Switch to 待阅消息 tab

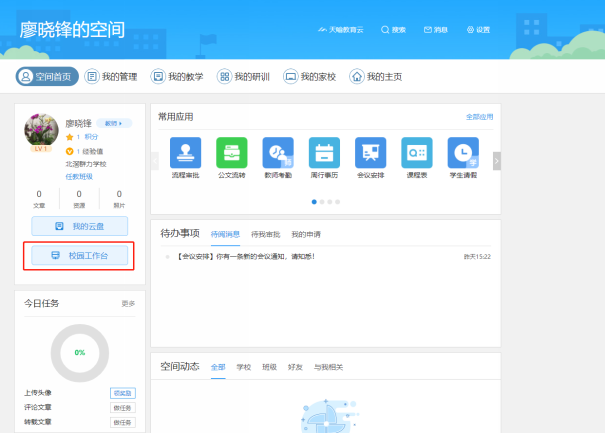(225, 234)
